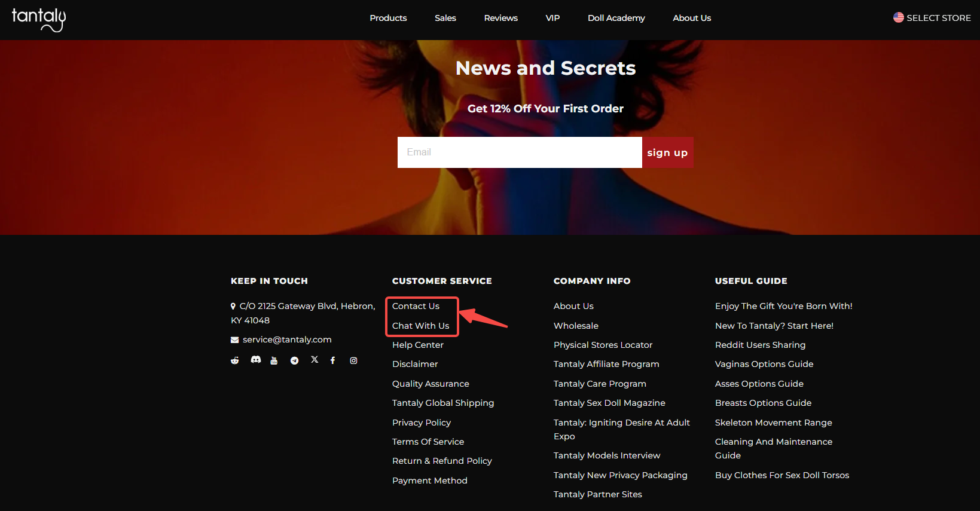Open New To Tantaly? Start Here link

(774, 326)
